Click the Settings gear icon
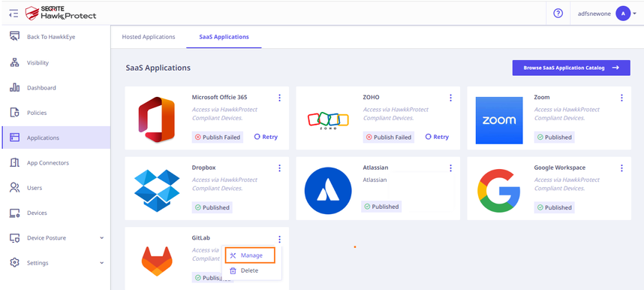 pyautogui.click(x=14, y=263)
